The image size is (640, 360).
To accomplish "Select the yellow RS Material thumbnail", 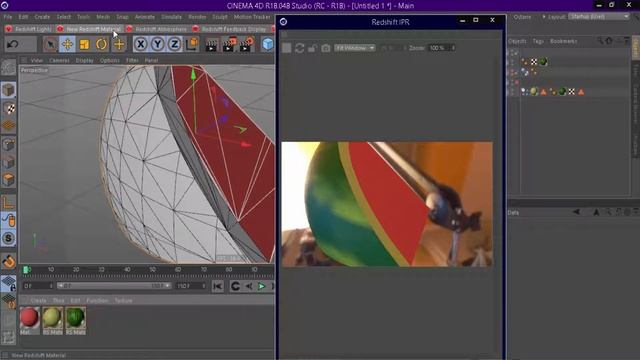I will pyautogui.click(x=52, y=318).
